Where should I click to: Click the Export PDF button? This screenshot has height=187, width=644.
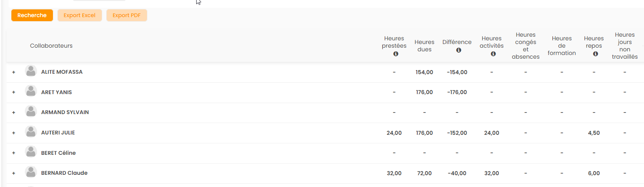[127, 15]
